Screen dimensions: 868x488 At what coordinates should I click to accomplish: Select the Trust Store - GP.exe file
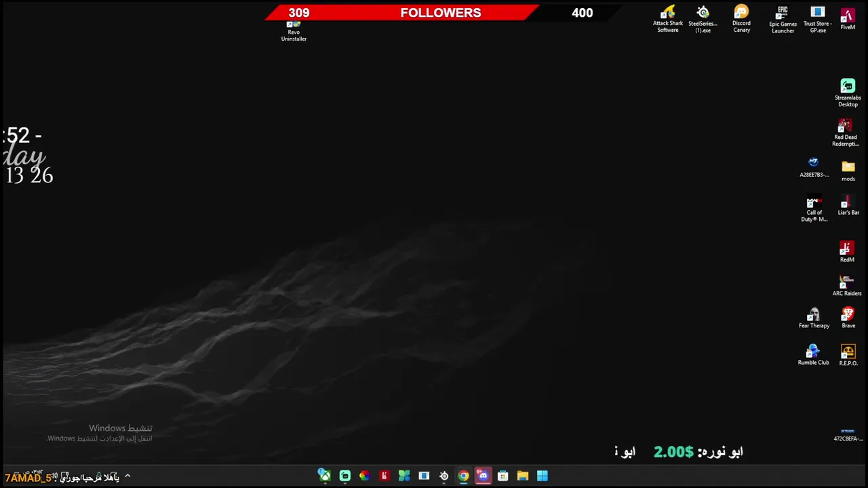[818, 19]
